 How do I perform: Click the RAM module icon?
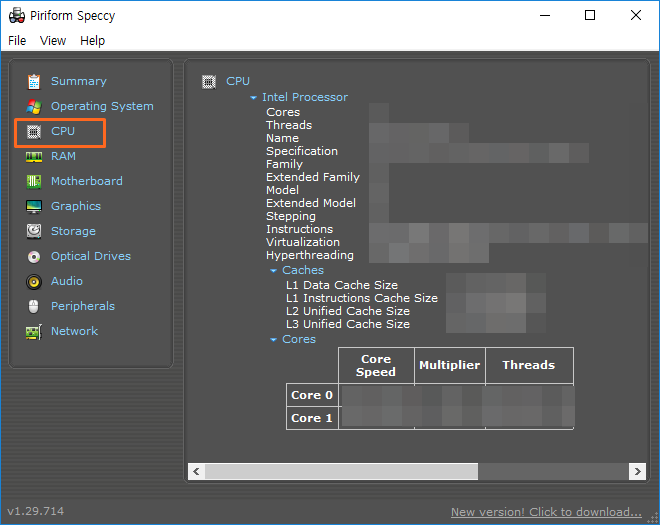point(34,157)
